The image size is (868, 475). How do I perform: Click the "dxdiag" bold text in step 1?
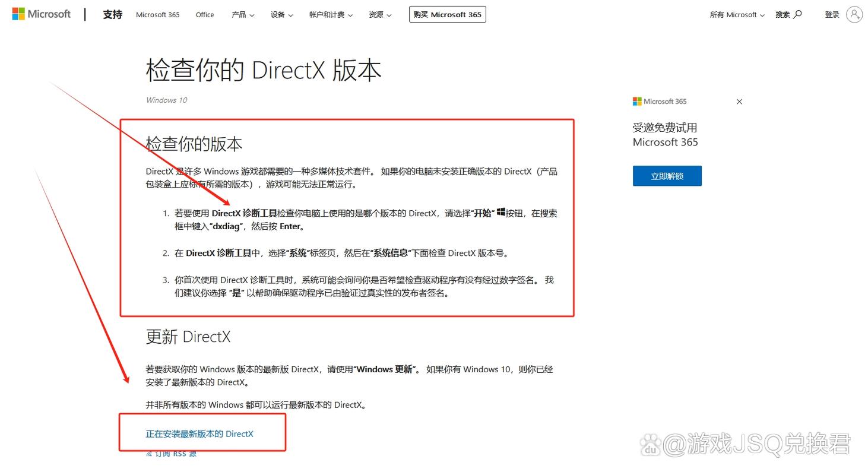226,226
